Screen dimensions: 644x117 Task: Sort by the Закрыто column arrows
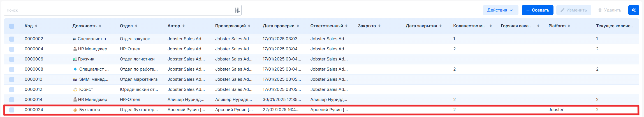click(x=379, y=26)
